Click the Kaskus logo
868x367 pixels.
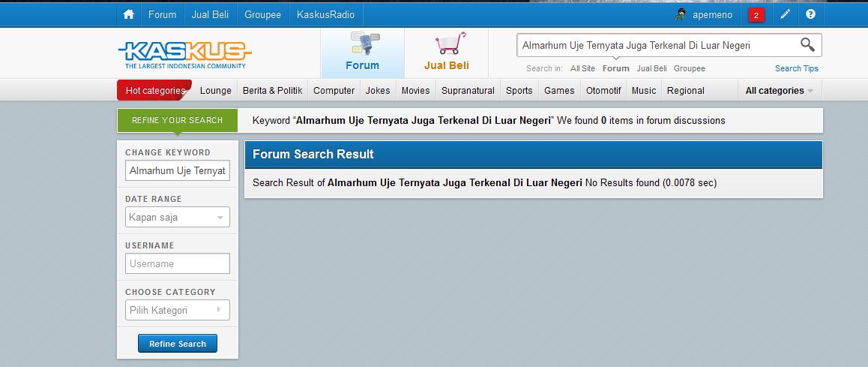coord(185,56)
